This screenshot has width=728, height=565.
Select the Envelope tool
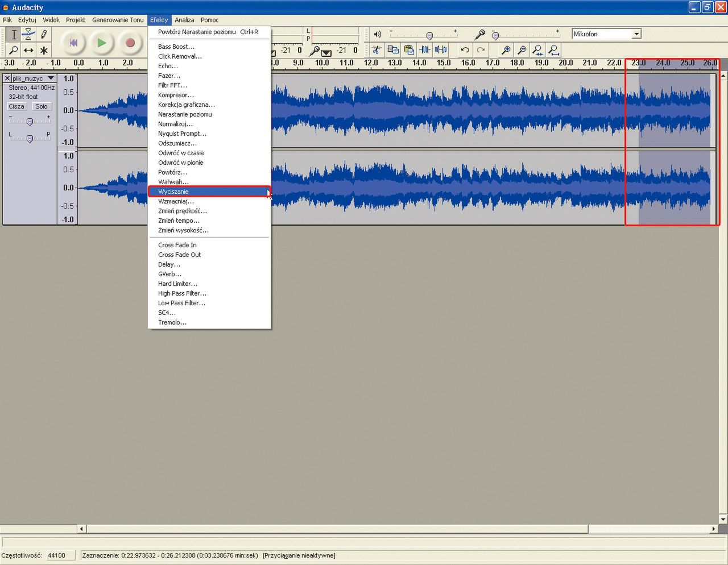(28, 35)
